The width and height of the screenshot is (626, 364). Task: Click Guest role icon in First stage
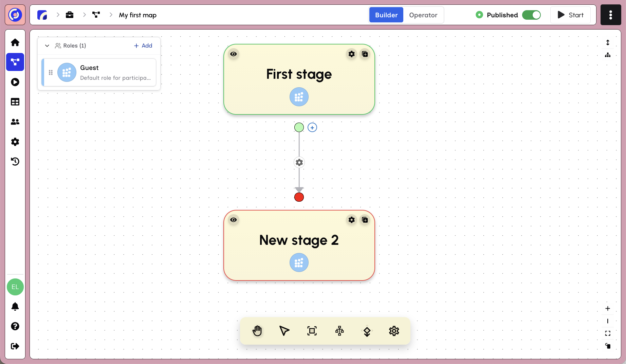tap(299, 97)
